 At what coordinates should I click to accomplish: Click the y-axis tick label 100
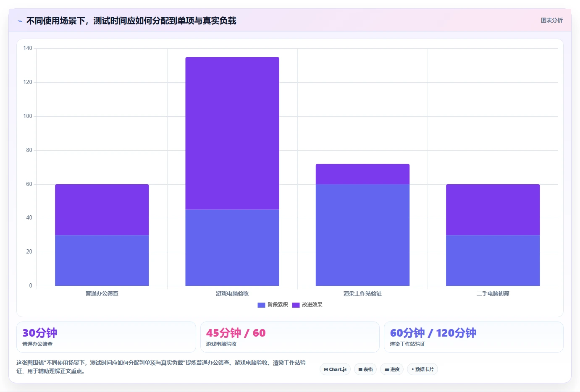pos(28,116)
